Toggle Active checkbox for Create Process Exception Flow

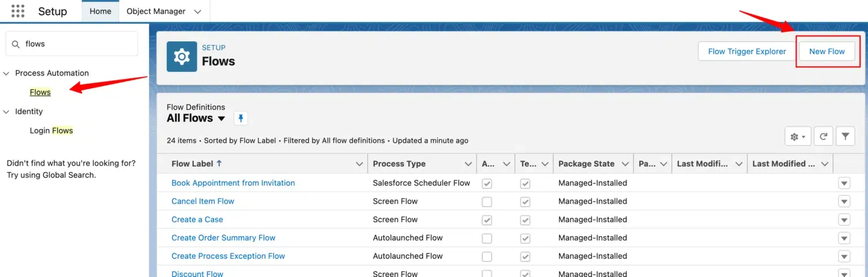[487, 256]
